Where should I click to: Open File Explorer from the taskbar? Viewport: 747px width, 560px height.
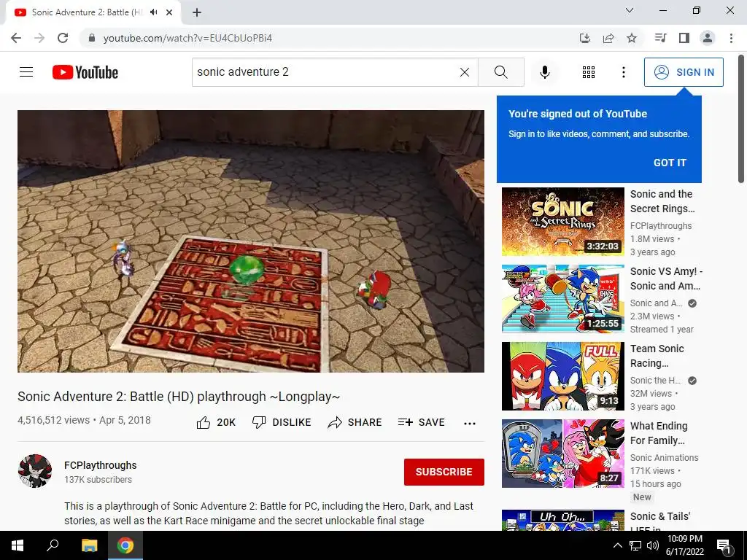pyautogui.click(x=89, y=545)
